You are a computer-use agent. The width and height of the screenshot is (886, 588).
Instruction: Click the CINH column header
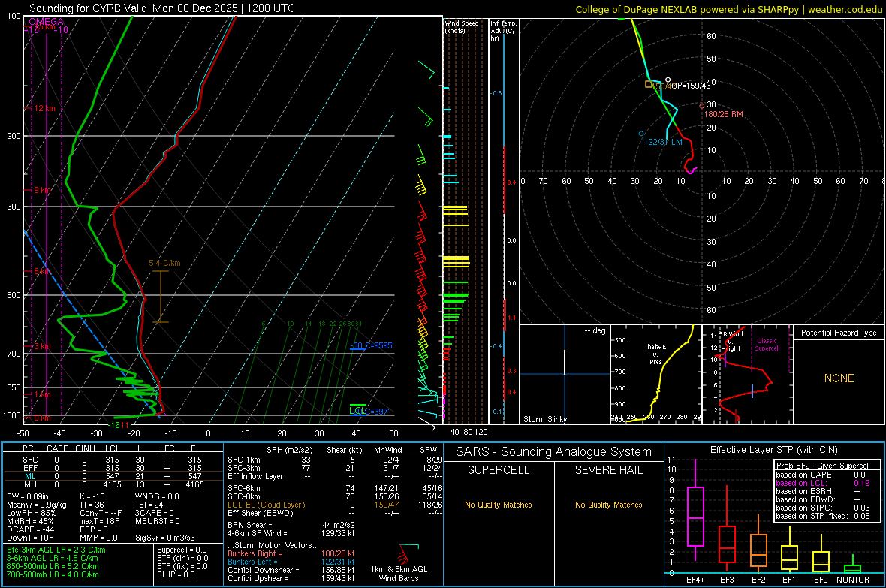click(x=86, y=448)
